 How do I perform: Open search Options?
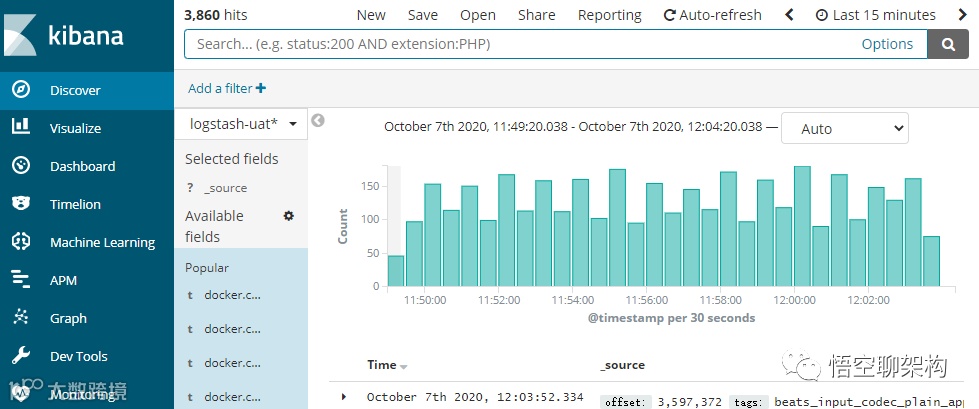tap(887, 44)
